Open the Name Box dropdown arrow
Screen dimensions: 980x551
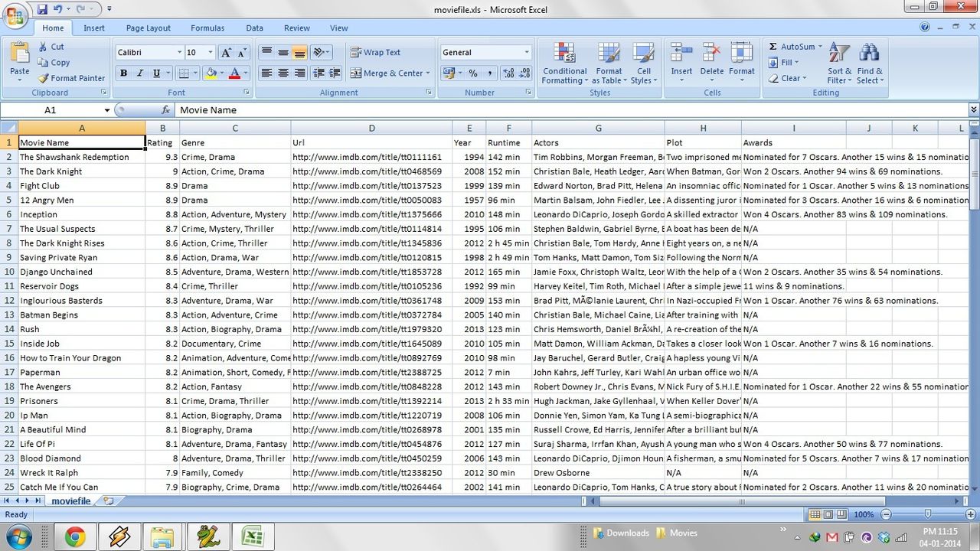tap(106, 110)
